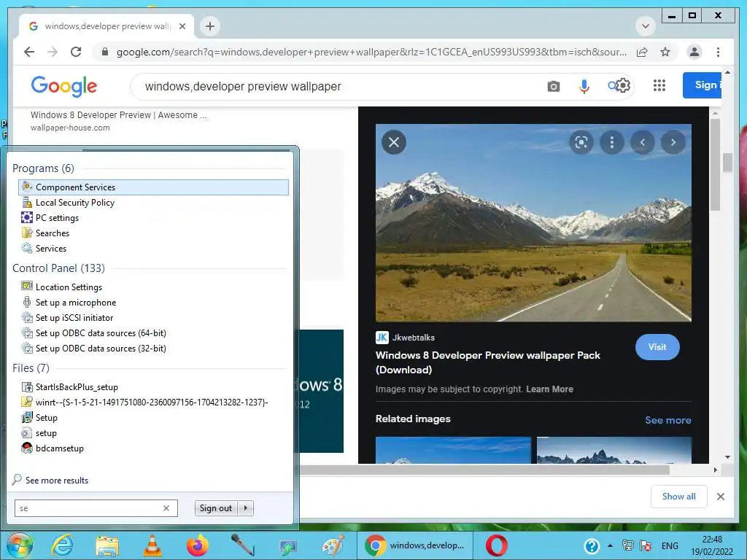Close the windows,developer preview tab
Screen dimensions: 747x560
tap(182, 26)
